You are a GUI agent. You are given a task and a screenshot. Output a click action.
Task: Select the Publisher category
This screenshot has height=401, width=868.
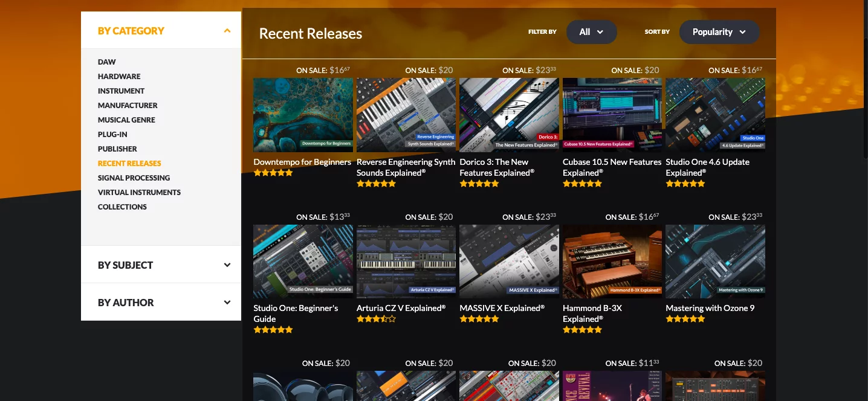[x=117, y=149]
